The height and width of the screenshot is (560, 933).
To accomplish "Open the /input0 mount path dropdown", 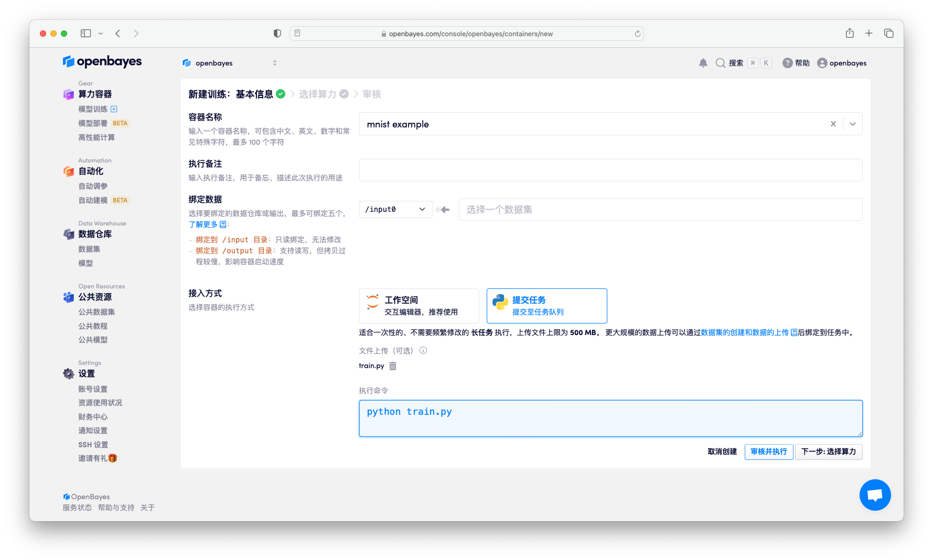I will tap(395, 209).
